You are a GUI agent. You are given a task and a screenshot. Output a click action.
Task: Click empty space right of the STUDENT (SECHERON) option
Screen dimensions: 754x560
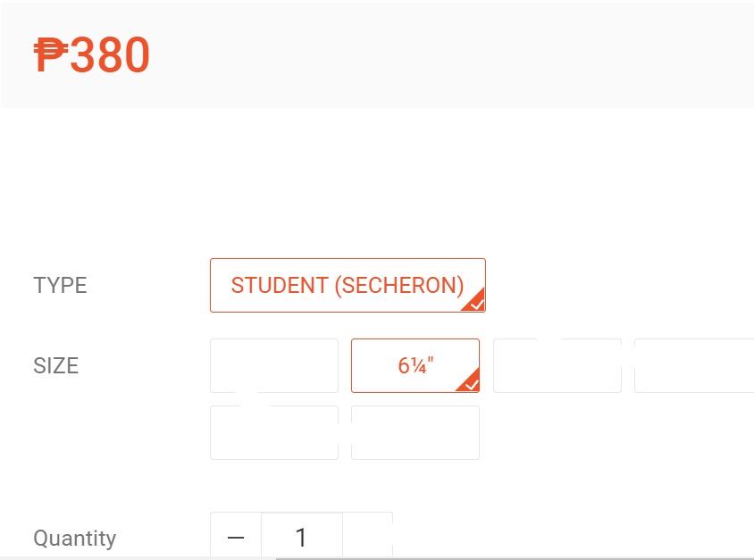tap(616, 285)
